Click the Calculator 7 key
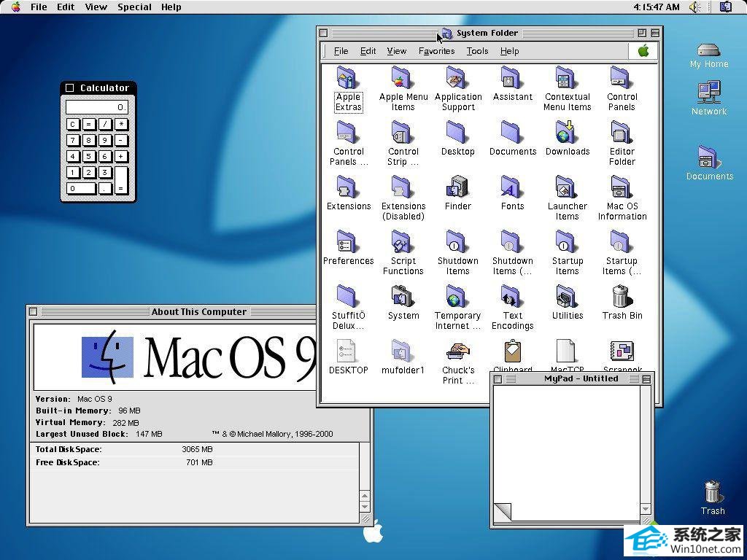 (73, 141)
